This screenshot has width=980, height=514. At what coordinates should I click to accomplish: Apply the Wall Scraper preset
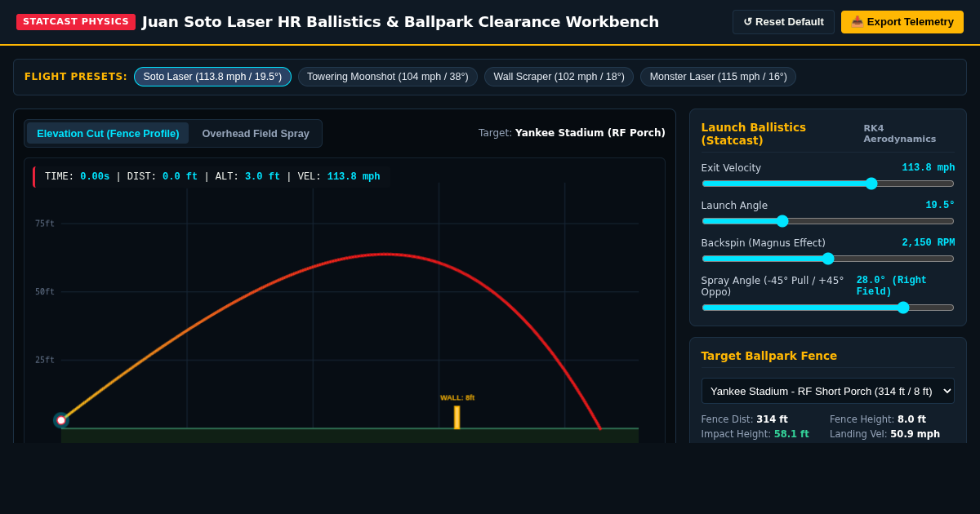click(559, 77)
